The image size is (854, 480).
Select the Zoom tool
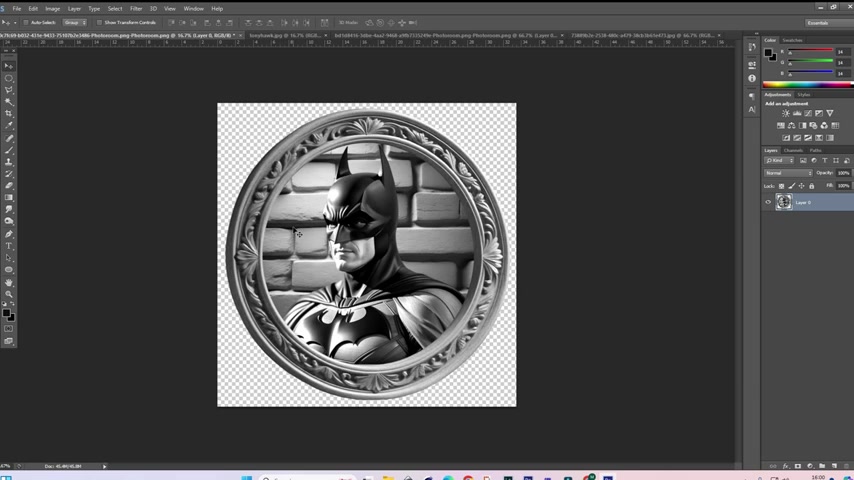coord(9,294)
